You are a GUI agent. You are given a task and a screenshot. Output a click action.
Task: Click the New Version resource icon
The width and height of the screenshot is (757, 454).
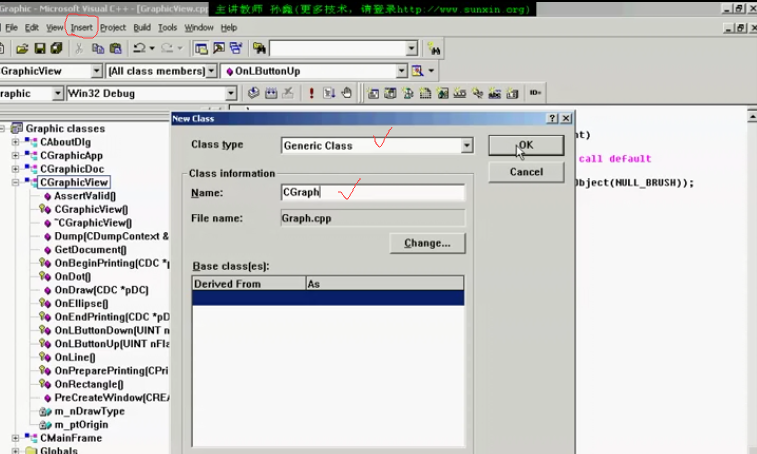[x=512, y=93]
